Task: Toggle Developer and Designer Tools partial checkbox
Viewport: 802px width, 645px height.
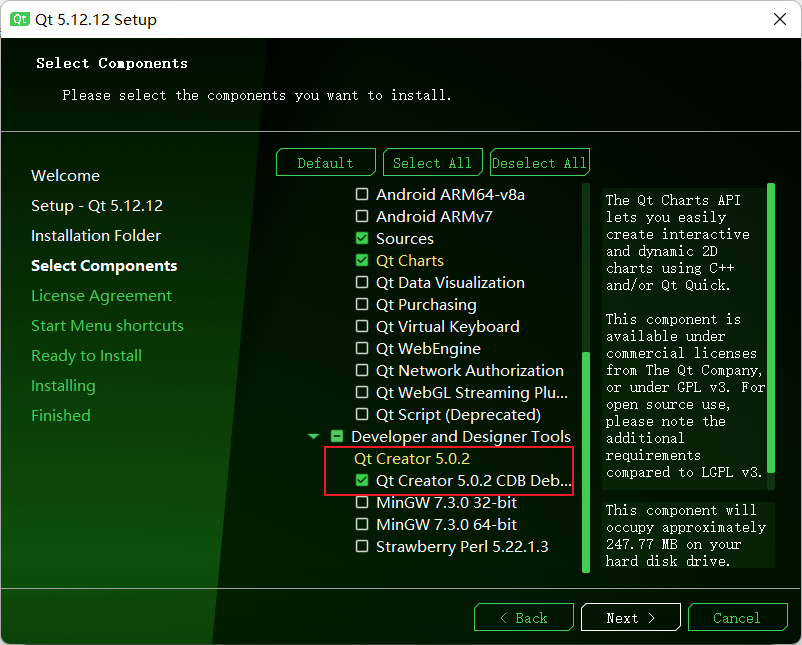Action: [337, 436]
